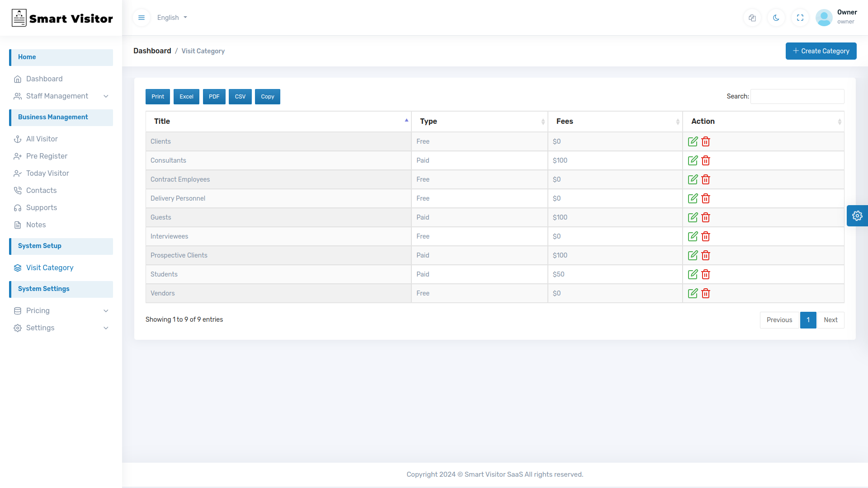This screenshot has width=868, height=488.
Task: Toggle dark mode with moon icon
Action: (x=776, y=18)
